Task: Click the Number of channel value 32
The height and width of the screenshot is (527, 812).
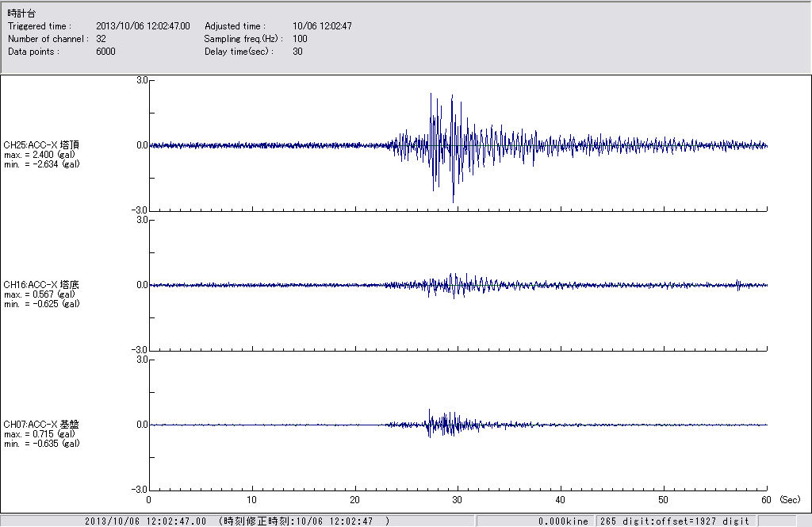Action: tap(101, 39)
